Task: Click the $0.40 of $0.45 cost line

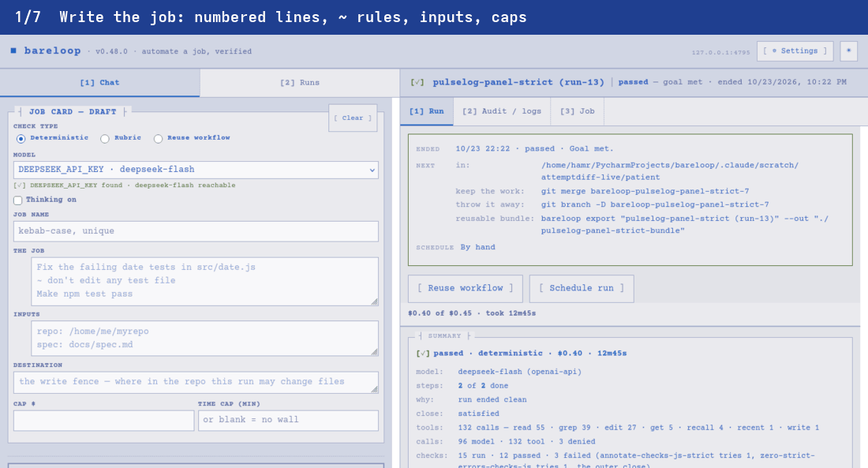Action: (472, 313)
